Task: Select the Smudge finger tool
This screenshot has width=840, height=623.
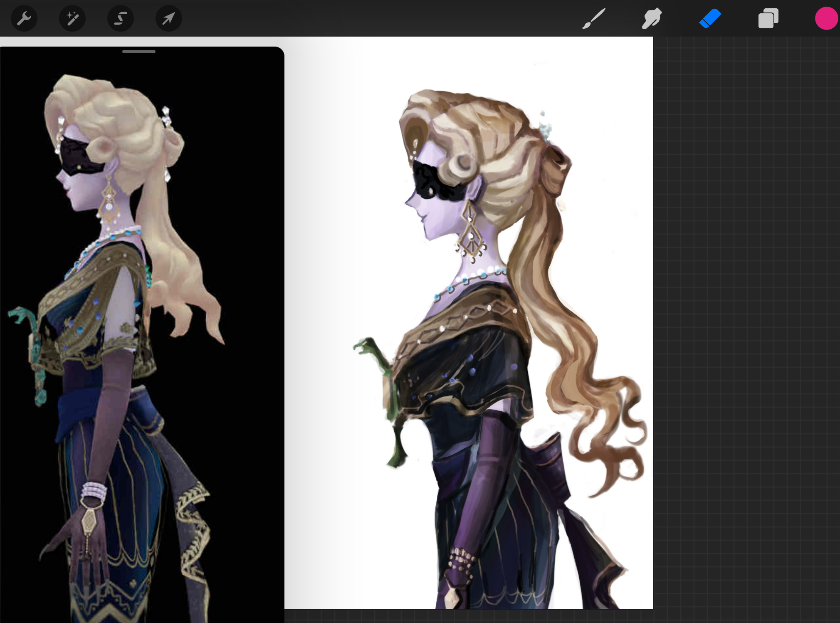Action: [652, 18]
